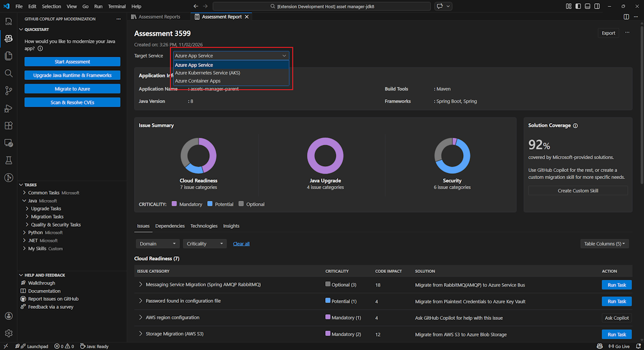The width and height of the screenshot is (644, 350).
Task: Click the Search icon in activity bar
Action: [8, 73]
